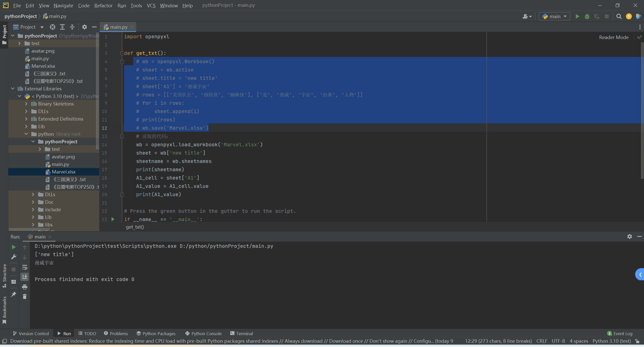
Task: Open the Problems tool window
Action: (116, 333)
